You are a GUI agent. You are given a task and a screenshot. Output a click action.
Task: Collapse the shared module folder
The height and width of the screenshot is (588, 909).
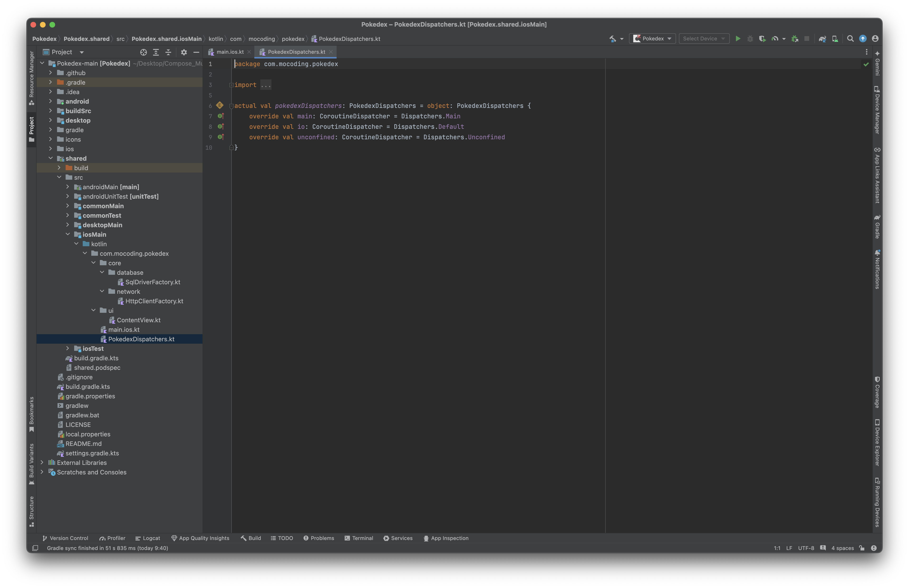(x=51, y=158)
